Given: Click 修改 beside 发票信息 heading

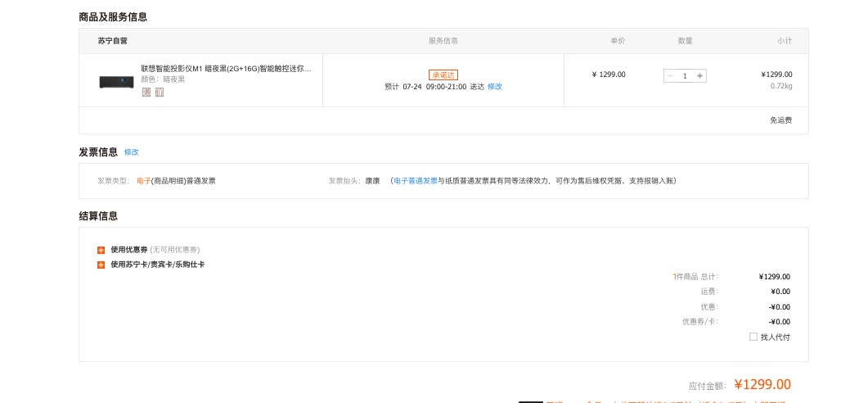Looking at the screenshot, I should click(131, 152).
